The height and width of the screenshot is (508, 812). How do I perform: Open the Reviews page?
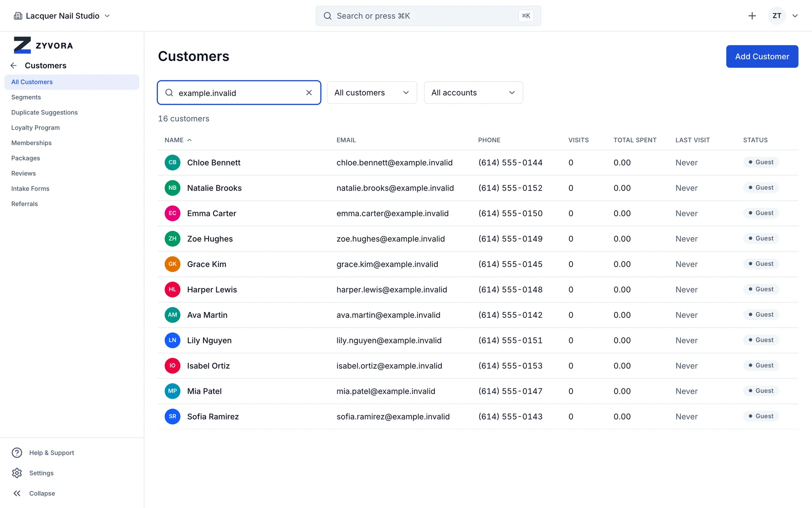23,173
